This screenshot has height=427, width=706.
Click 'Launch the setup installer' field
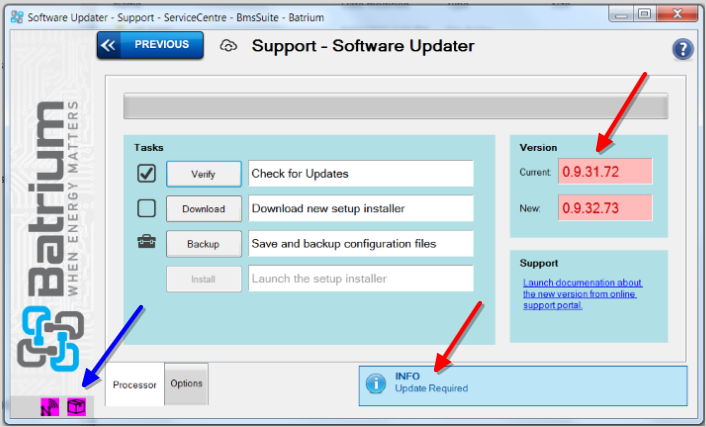click(361, 278)
